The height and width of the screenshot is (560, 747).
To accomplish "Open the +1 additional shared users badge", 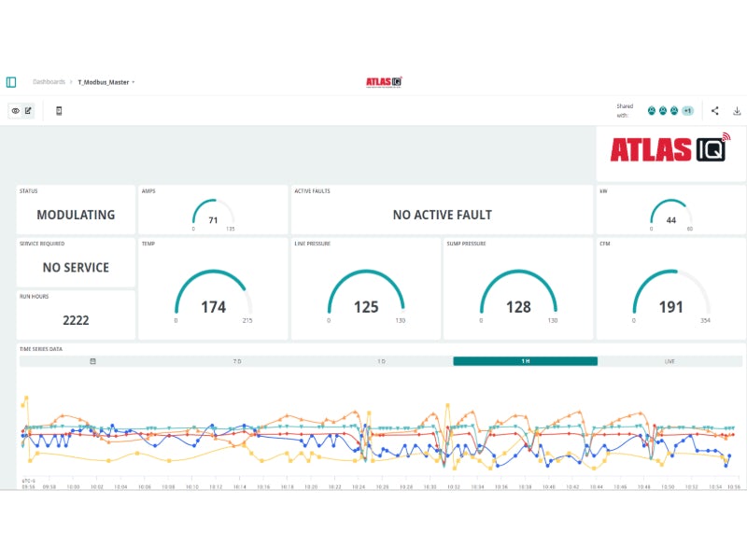I will click(x=687, y=111).
